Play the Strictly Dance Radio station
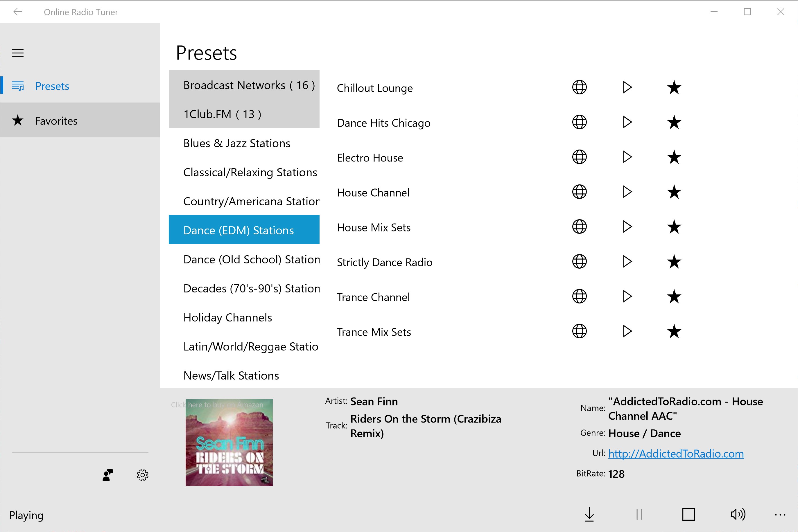Viewport: 798px width, 532px height. point(627,262)
